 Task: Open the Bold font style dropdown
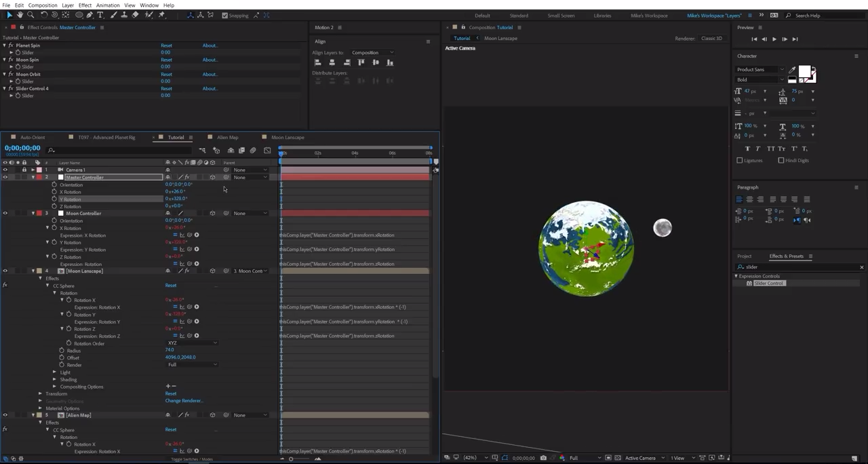760,79
